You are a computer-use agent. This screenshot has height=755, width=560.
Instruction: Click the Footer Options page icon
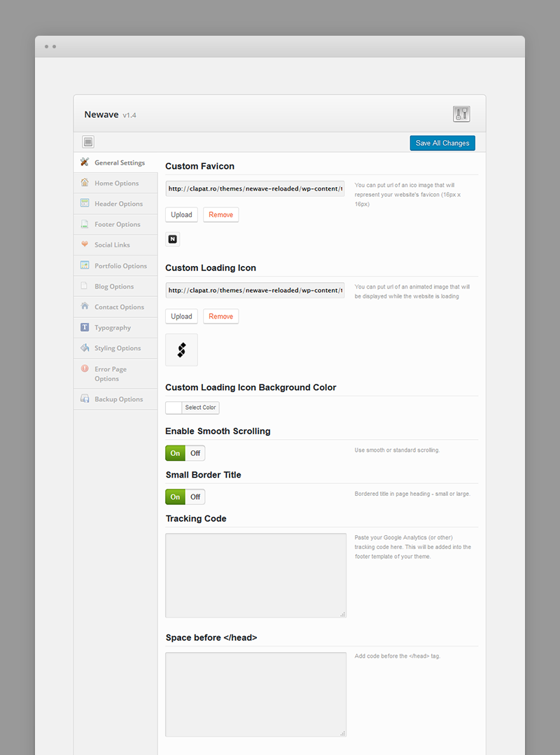pos(85,224)
